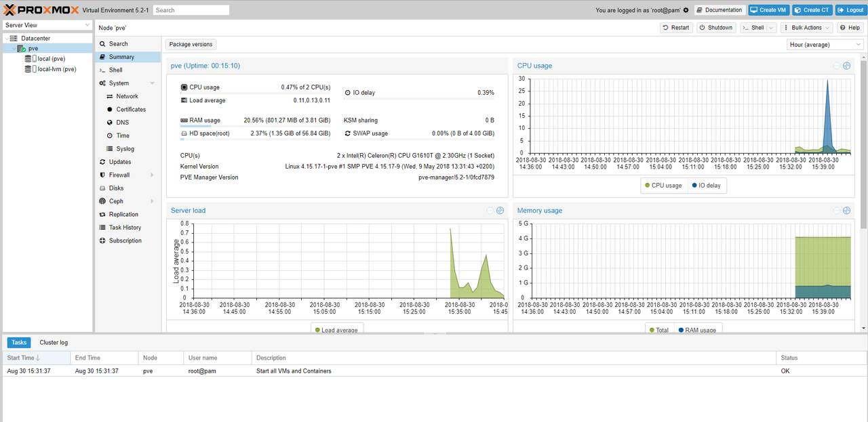Open Network settings
Screen dimensions: 868x422
[128, 96]
